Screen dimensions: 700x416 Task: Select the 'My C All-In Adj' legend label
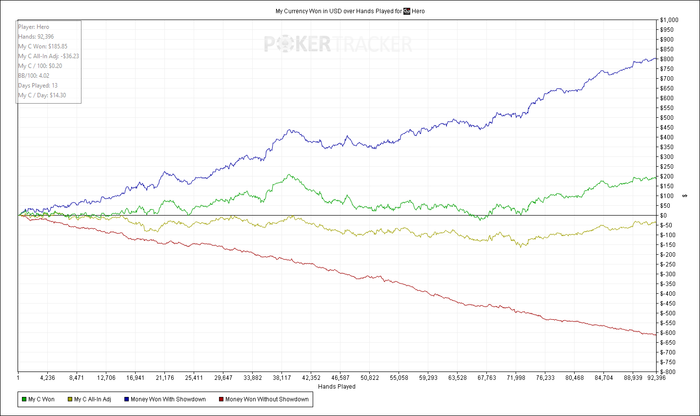[x=92, y=399]
